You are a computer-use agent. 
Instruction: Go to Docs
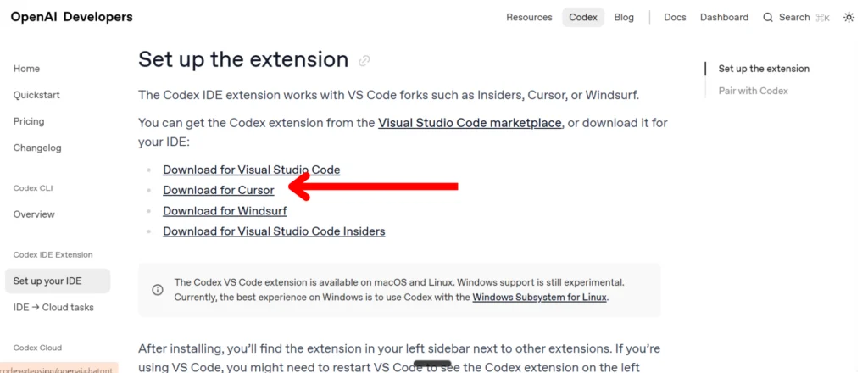pos(675,17)
